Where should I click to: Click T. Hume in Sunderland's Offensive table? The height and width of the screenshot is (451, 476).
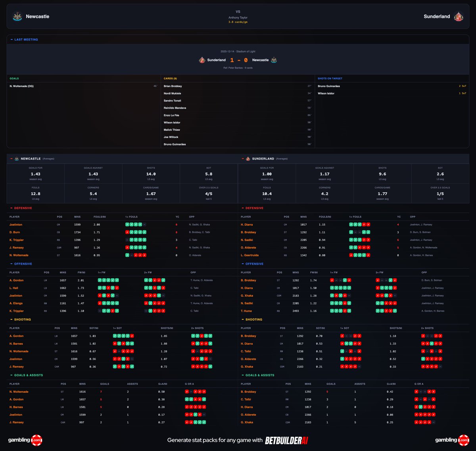[x=246, y=311]
